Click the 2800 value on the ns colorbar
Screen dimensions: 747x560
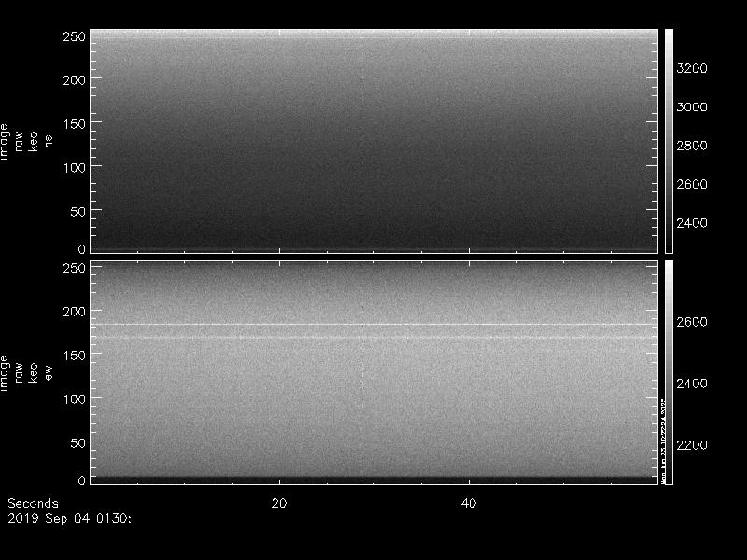coord(692,146)
